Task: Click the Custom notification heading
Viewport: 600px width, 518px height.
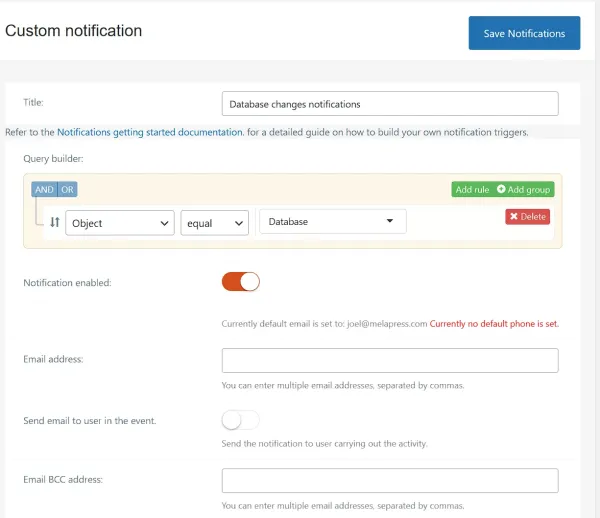Action: (74, 31)
